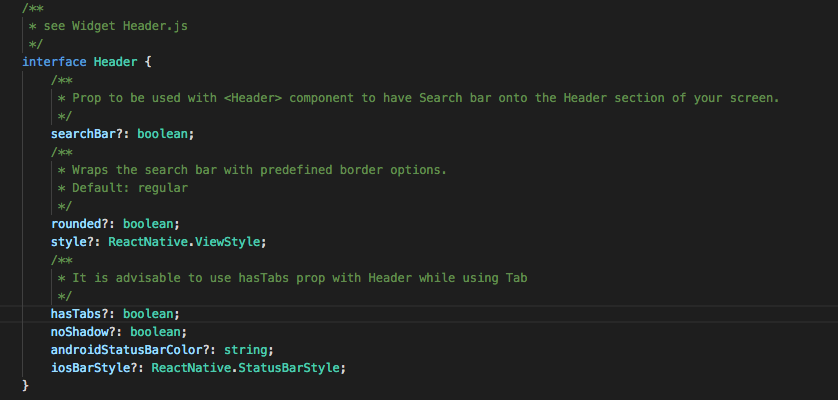This screenshot has height=400, width=838.
Task: Click 'ViewStyle' in the style line
Action: [228, 242]
